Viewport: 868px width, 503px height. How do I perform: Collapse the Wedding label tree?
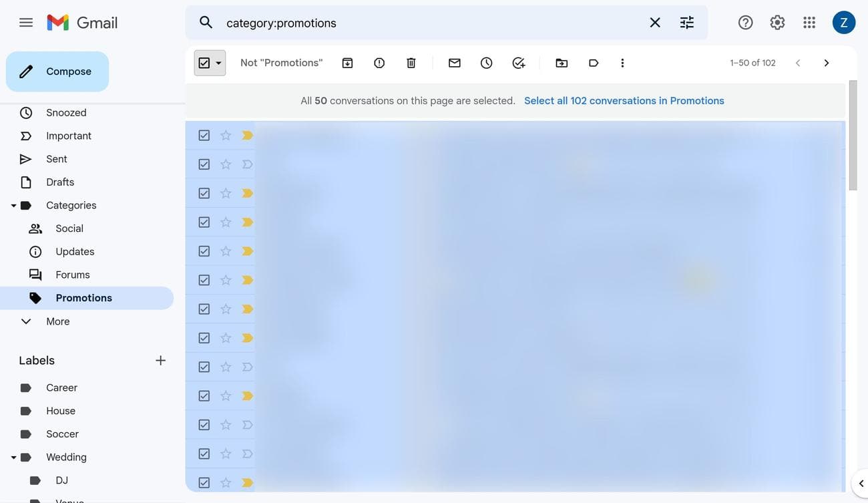tap(13, 458)
